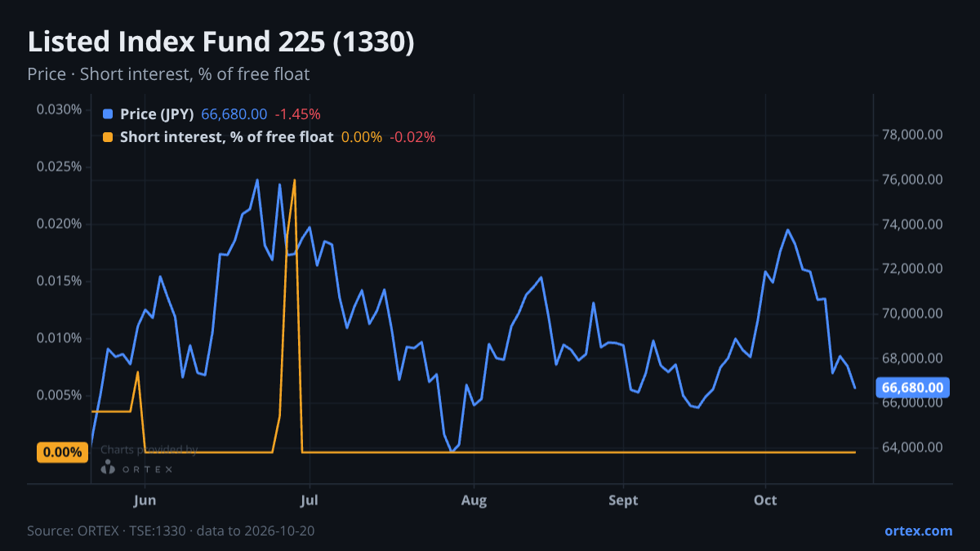This screenshot has width=980, height=551.
Task: Click the Jun x-axis label
Action: click(x=145, y=500)
